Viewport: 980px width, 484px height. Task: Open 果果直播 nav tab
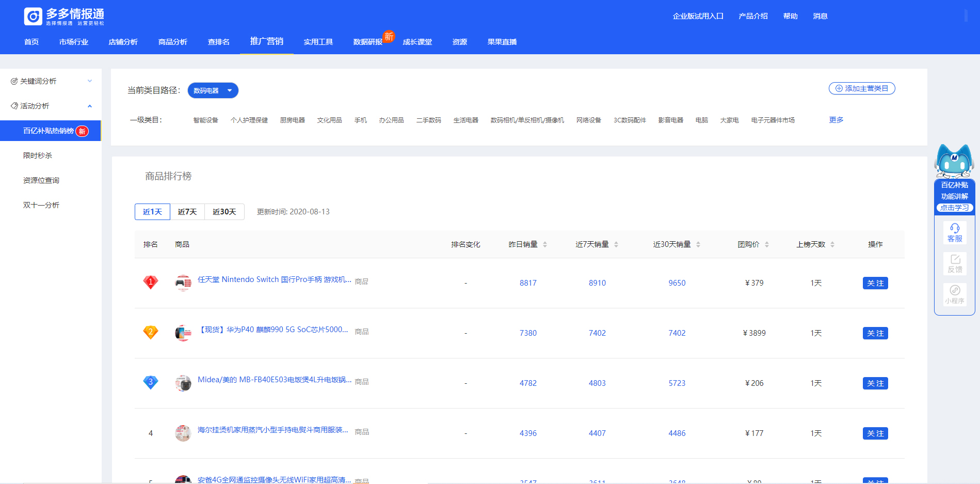pyautogui.click(x=502, y=42)
